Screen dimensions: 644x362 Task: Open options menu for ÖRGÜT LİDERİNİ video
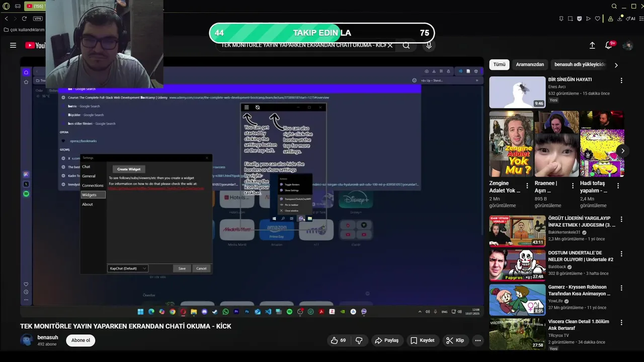[621, 220]
